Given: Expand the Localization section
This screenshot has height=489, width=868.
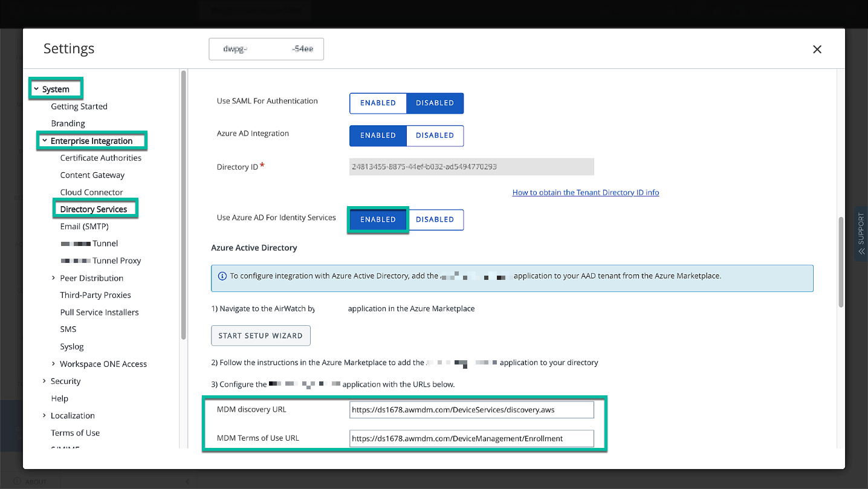Looking at the screenshot, I should point(45,416).
